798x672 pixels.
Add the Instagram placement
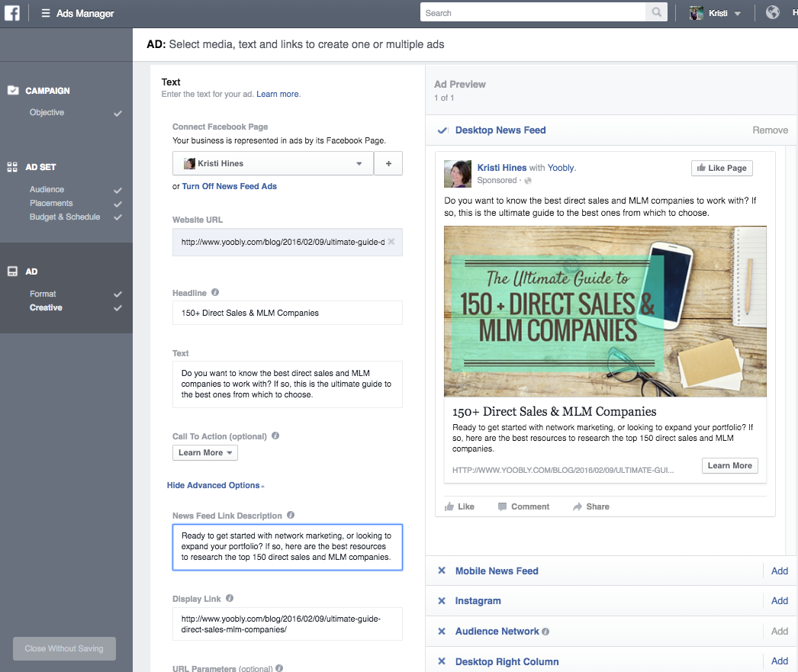coord(779,601)
